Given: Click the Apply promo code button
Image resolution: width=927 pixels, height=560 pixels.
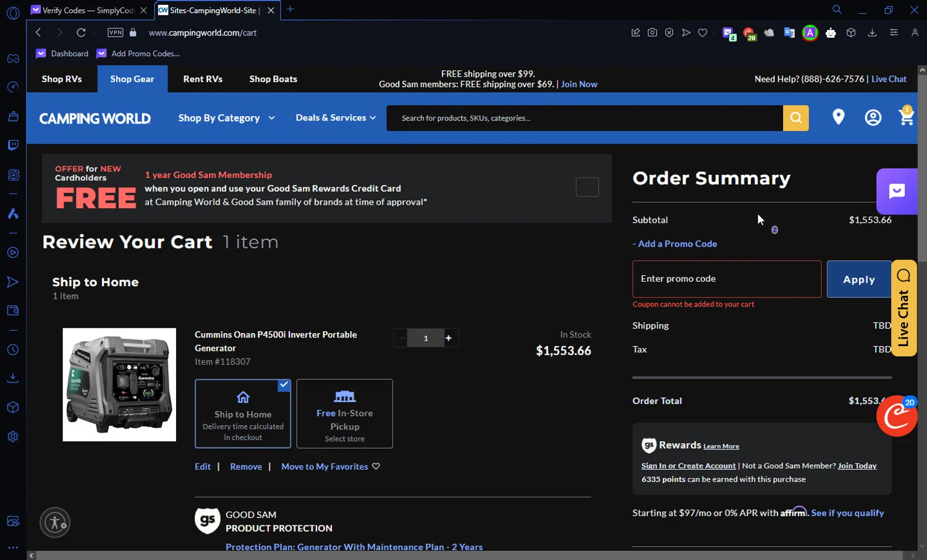Looking at the screenshot, I should tap(859, 279).
